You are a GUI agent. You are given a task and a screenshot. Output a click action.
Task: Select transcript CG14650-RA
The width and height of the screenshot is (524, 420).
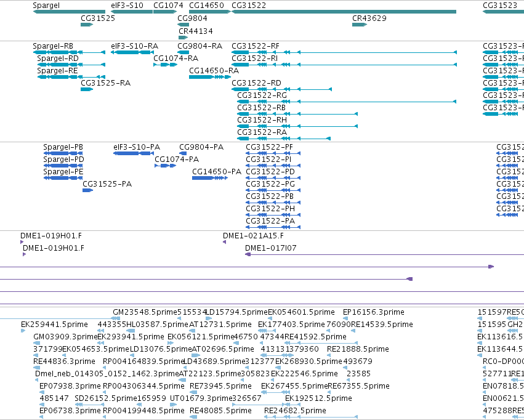point(210,77)
